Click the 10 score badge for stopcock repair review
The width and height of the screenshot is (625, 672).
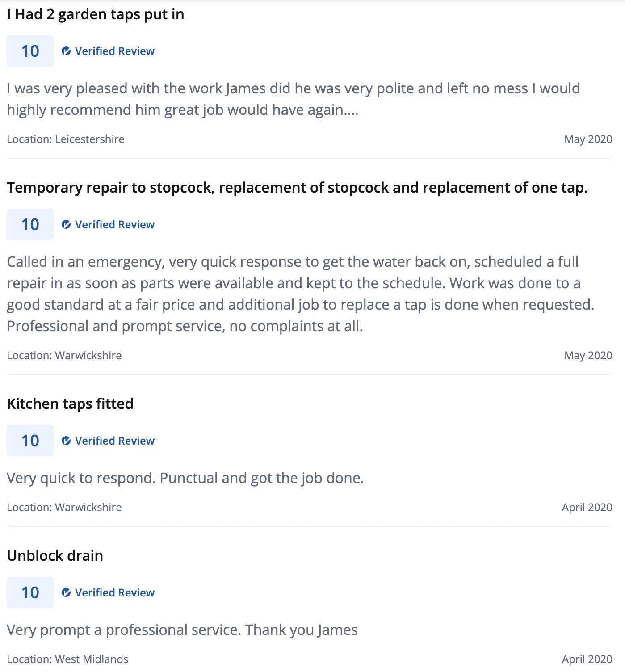pyautogui.click(x=30, y=224)
